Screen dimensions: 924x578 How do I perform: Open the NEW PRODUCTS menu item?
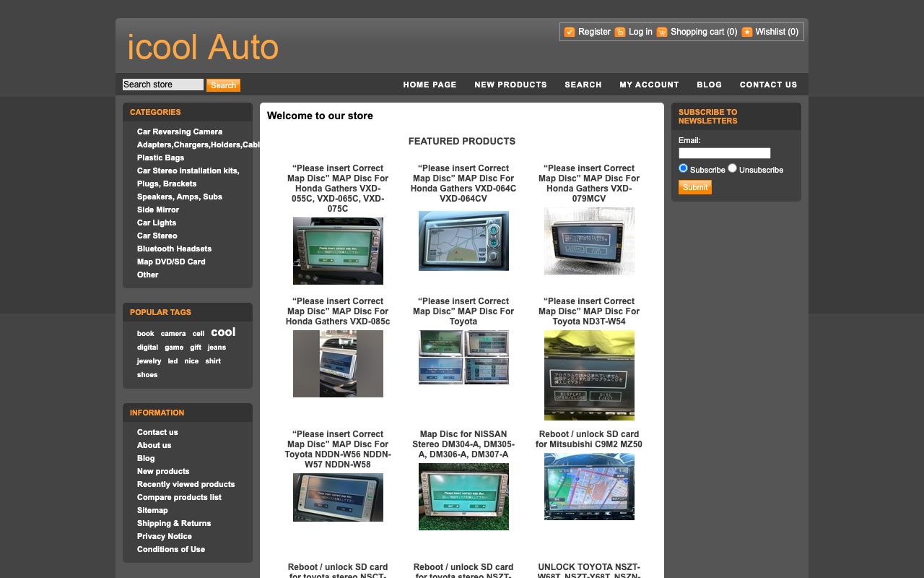[510, 85]
